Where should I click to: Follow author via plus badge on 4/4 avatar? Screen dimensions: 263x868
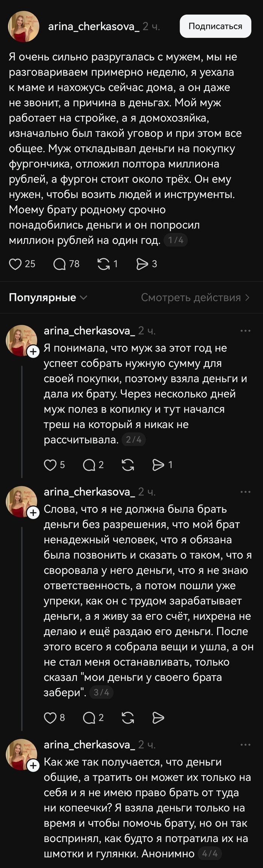click(33, 766)
